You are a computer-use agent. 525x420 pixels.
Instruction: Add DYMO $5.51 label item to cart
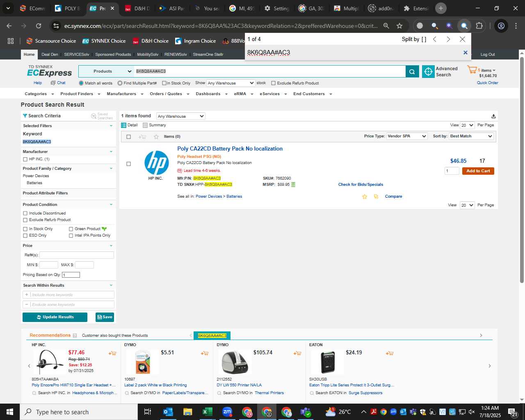205,353
